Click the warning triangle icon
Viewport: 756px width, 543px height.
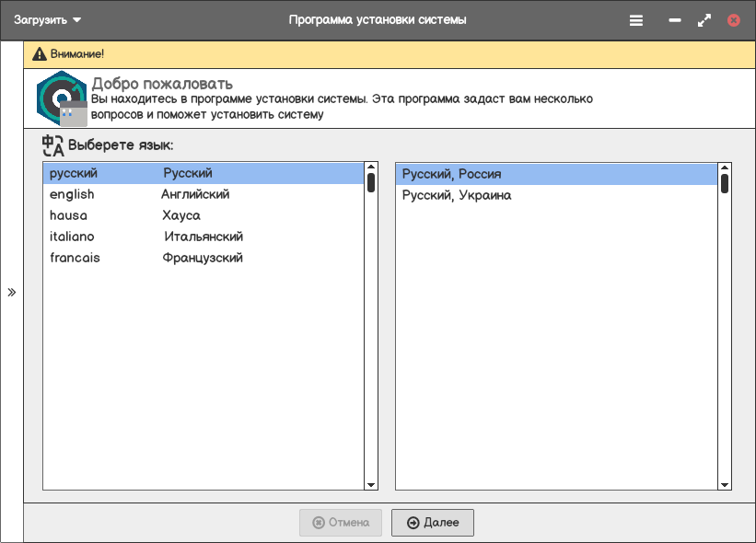click(x=40, y=54)
